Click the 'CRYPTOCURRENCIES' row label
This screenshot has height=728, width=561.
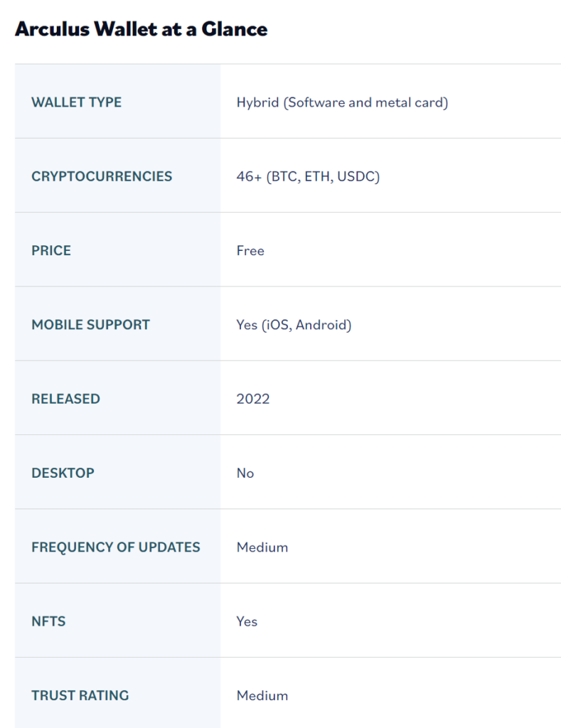point(102,176)
